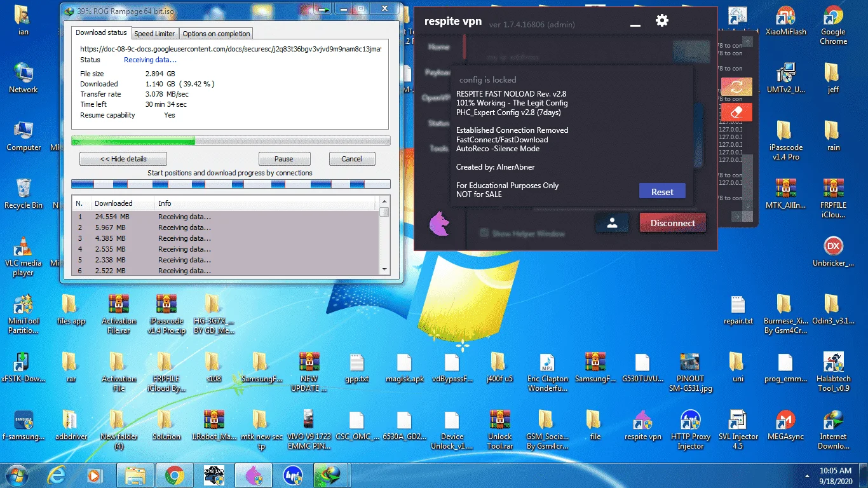Screen dimensions: 868x488
Task: Open magisk.apk file on desktop
Action: pos(405,367)
